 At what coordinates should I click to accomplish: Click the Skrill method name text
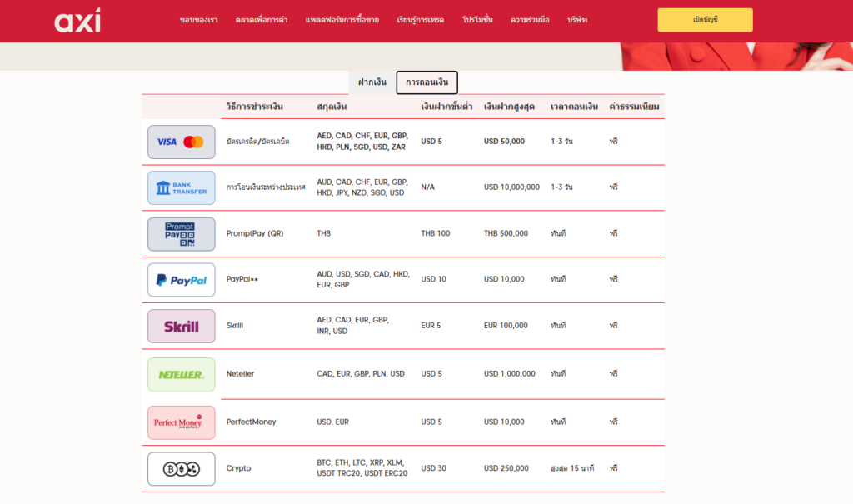pyautogui.click(x=234, y=326)
